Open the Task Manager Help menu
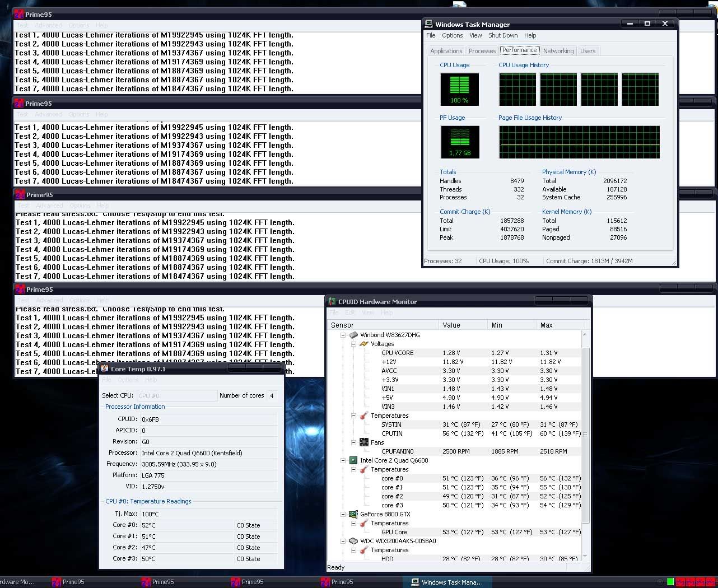 click(530, 35)
